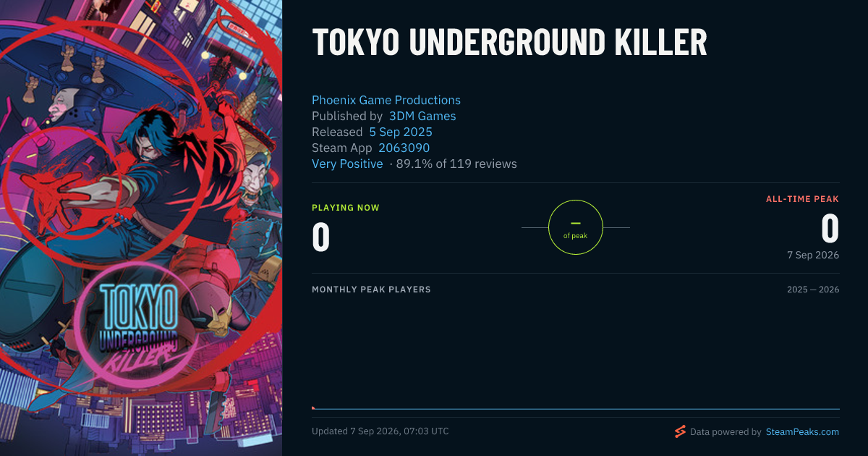
Task: Open the SteamPeaks.com link
Action: [802, 432]
